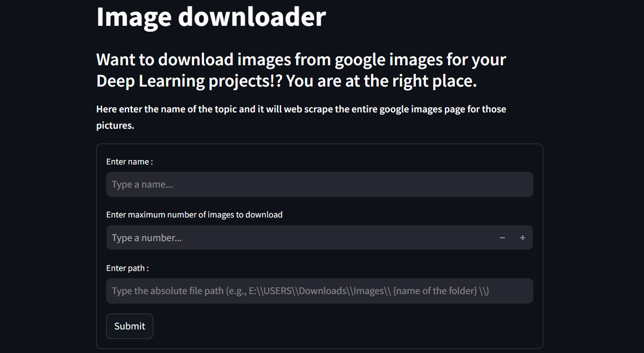Click the 'Enter name :' label
644x353 pixels.
pyautogui.click(x=129, y=161)
